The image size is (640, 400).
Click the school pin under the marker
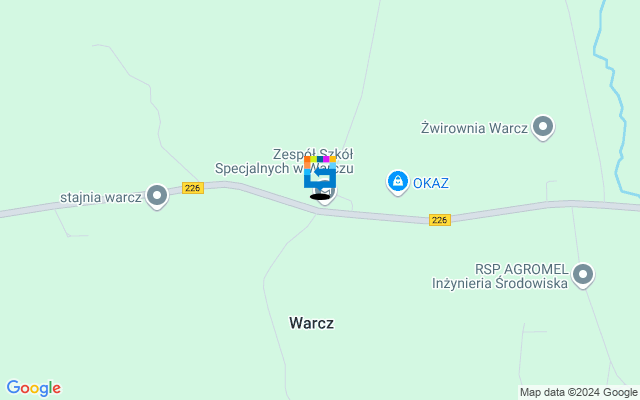[327, 194]
